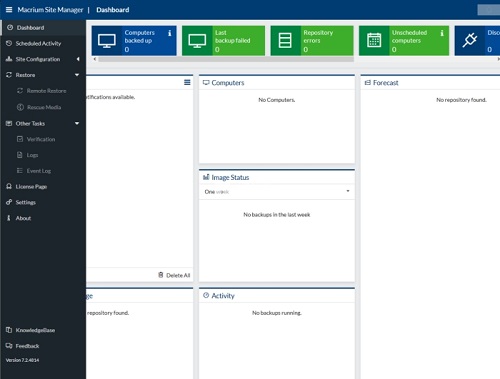500x379 pixels.
Task: Open the One week period dropdown
Action: [277, 192]
